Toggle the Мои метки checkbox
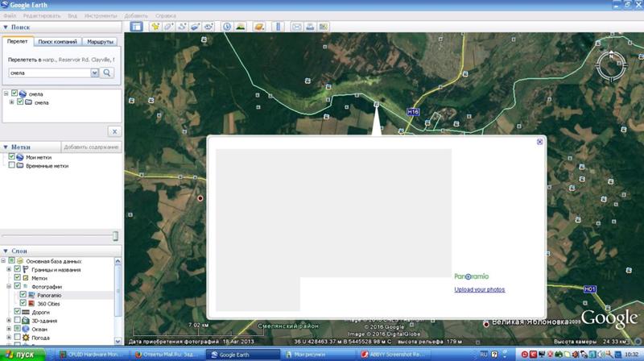The width and height of the screenshot is (644, 361). coord(11,156)
